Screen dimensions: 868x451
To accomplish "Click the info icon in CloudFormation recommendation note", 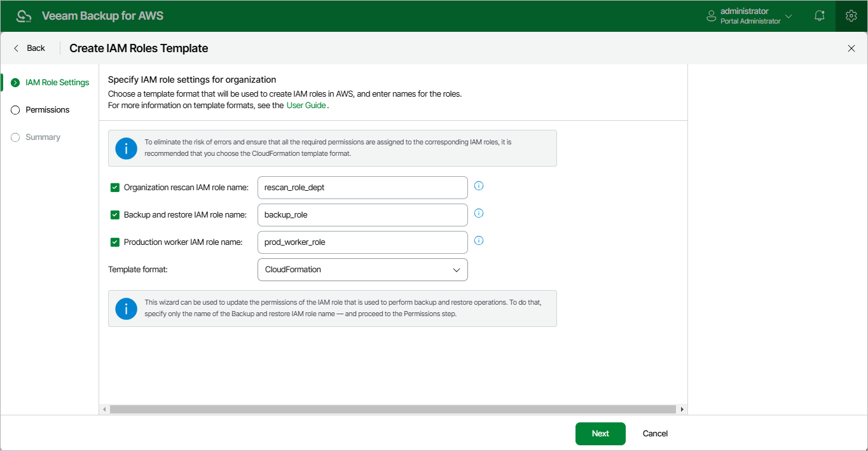I will coord(126,148).
